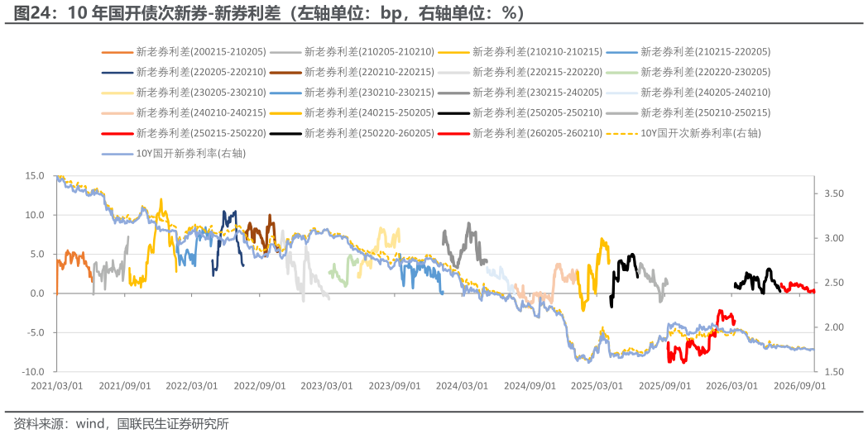
Task: Click x-axis date label 2025/09/01
Action: (x=664, y=386)
